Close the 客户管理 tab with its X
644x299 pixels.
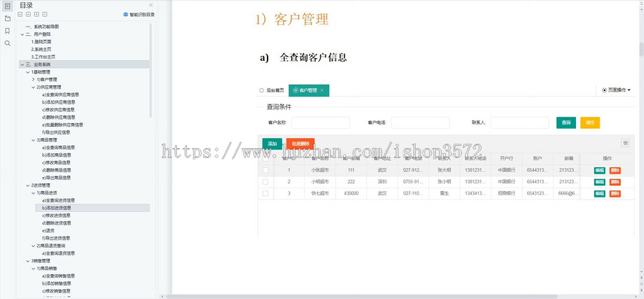[322, 90]
